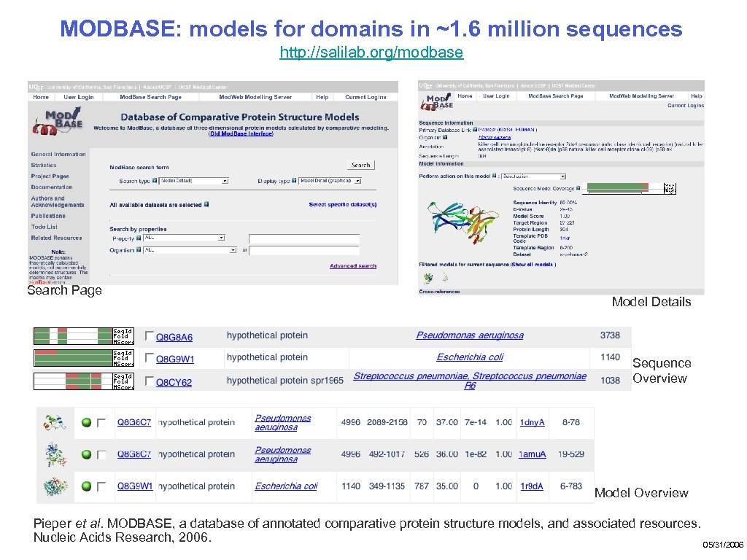Open Project Pages in the left sidebar
747x560 pixels.
[x=50, y=176]
